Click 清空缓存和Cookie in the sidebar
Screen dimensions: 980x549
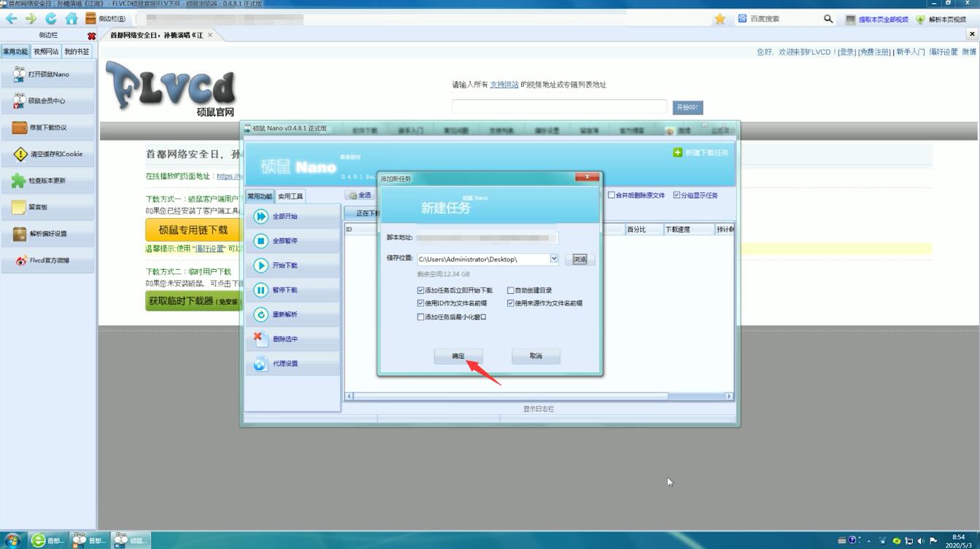48,154
